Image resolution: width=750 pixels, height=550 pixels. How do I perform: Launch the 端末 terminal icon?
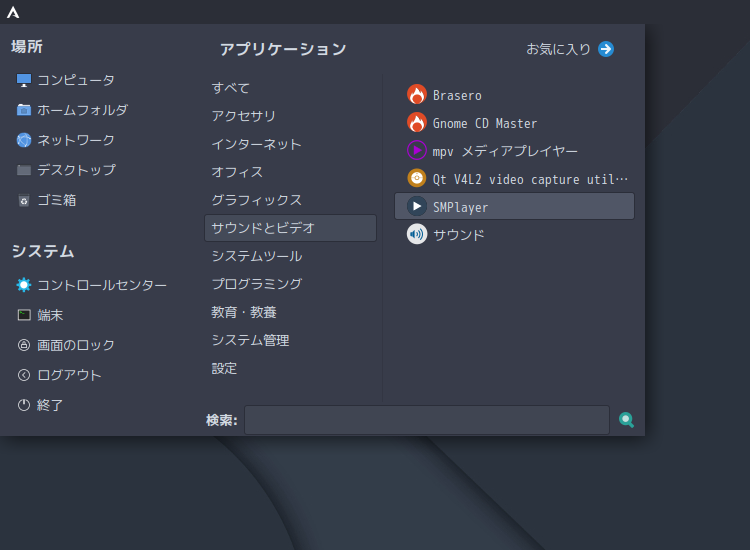pos(24,315)
